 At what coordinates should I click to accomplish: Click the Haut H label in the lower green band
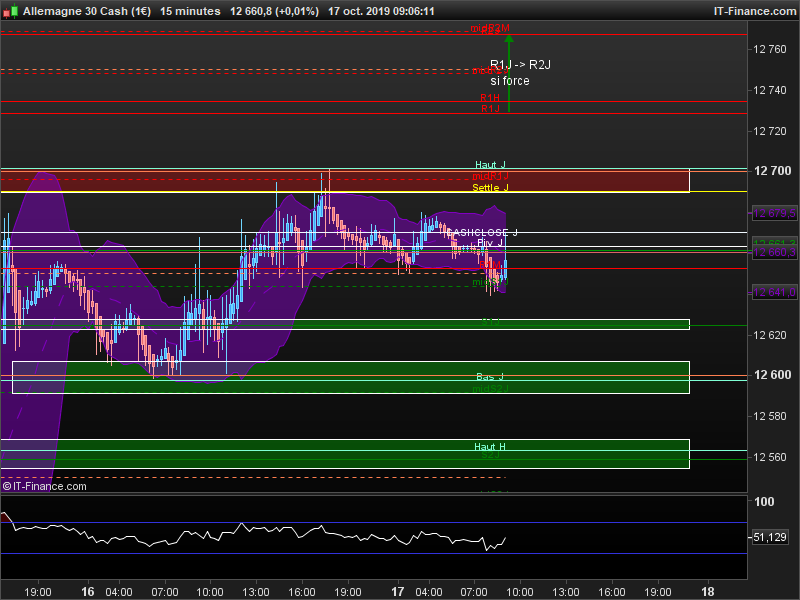[490, 446]
